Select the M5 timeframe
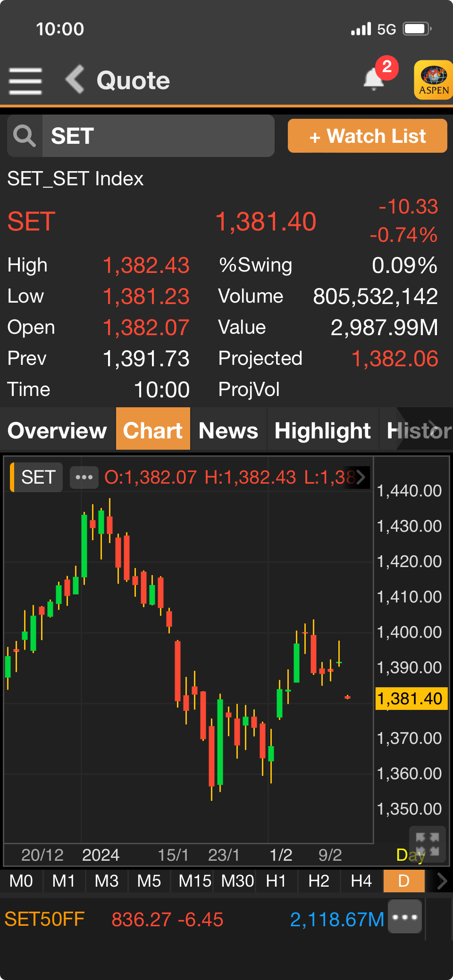 pyautogui.click(x=149, y=881)
